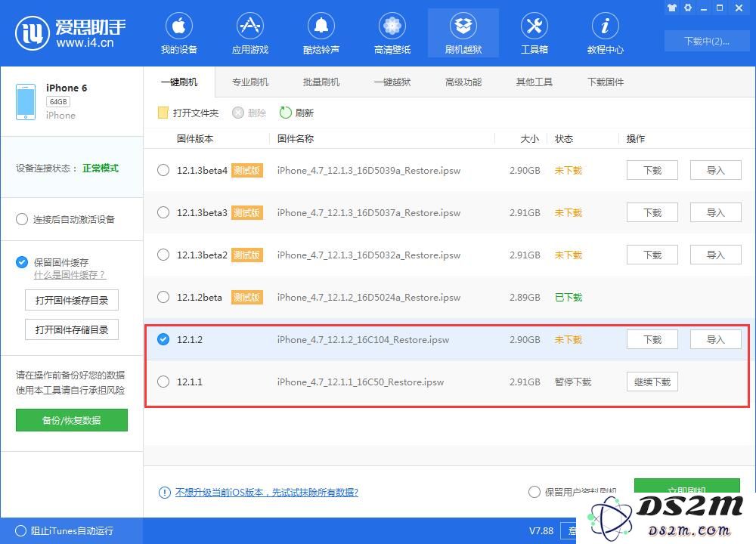Screen dimensions: 756x544
Task: Click the 删除 delete toolbar item
Action: pyautogui.click(x=249, y=113)
